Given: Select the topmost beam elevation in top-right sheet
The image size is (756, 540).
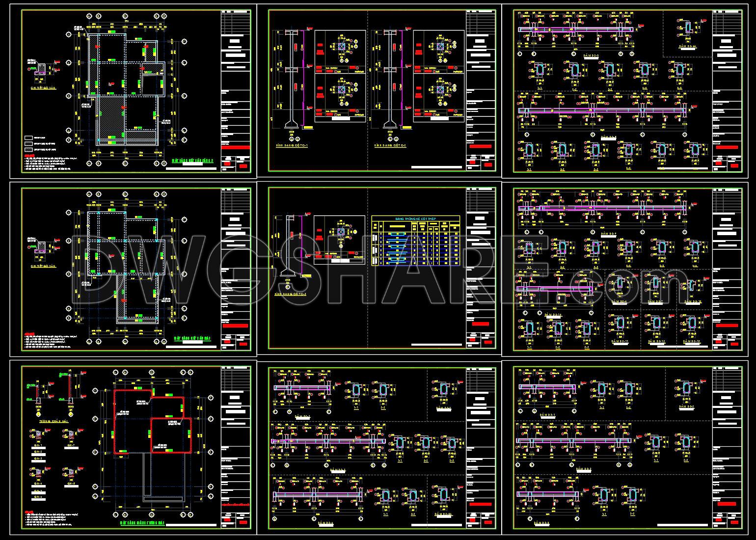Looking at the screenshot, I should coord(574,30).
